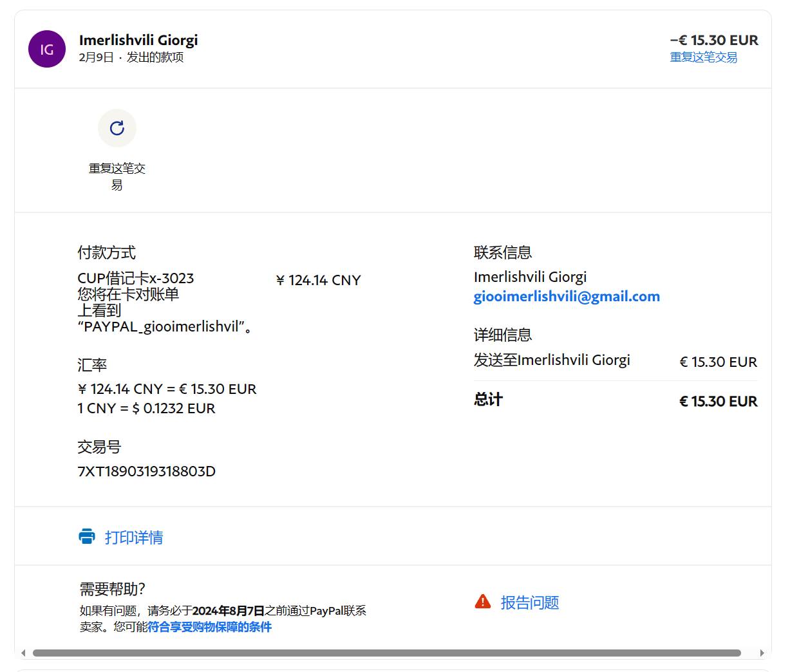Click the 总计 total amount value
This screenshot has width=790, height=672.
(718, 401)
